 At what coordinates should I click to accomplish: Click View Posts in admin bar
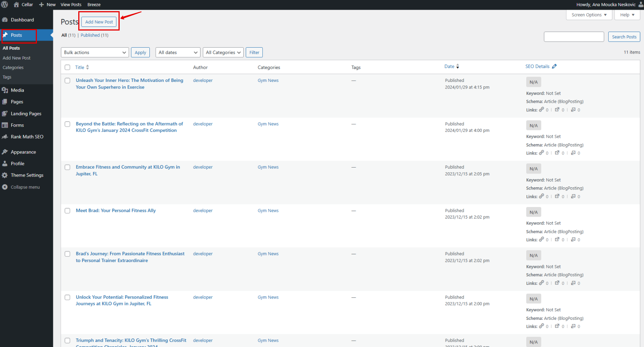coord(71,5)
